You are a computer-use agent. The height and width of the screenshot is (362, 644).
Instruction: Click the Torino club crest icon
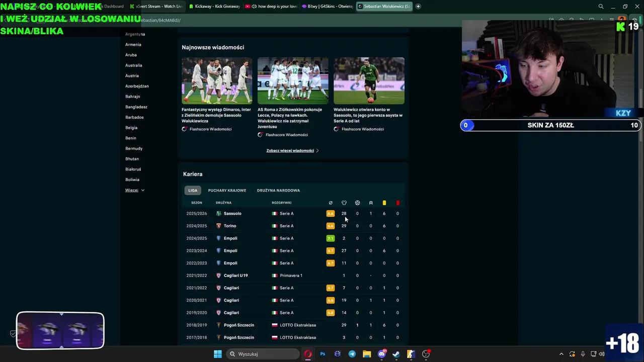[218, 226]
